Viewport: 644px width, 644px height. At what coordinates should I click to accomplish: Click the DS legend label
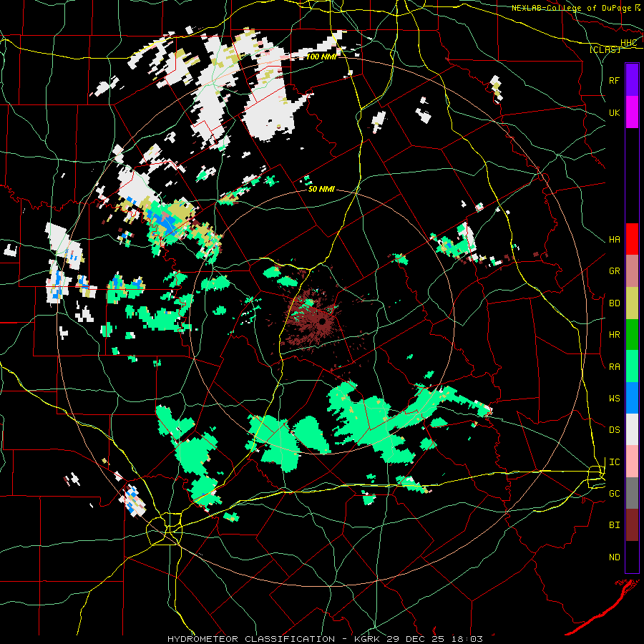(614, 430)
